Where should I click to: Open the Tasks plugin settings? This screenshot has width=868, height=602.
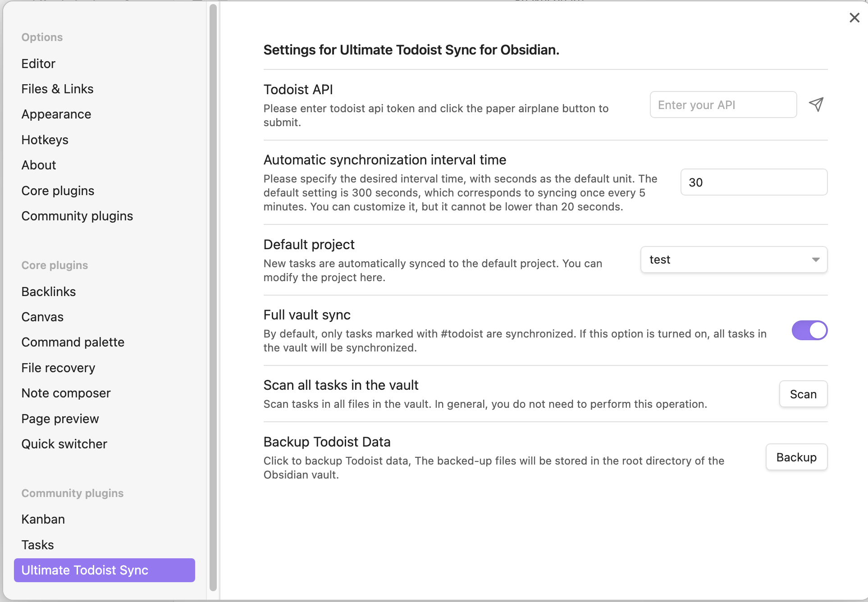(x=38, y=545)
